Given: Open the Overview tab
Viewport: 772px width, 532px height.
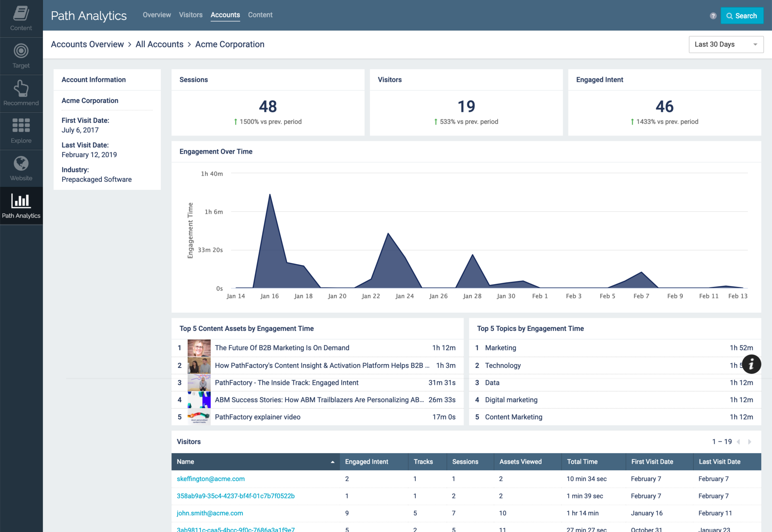Looking at the screenshot, I should click(157, 15).
